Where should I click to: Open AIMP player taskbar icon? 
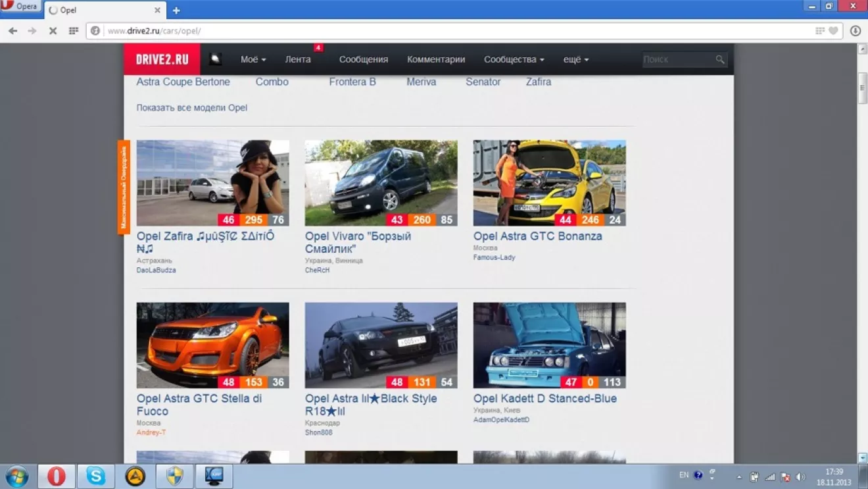pyautogui.click(x=135, y=476)
